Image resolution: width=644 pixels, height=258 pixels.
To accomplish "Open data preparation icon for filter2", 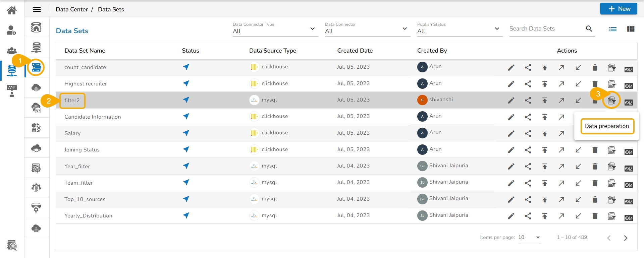I will pyautogui.click(x=611, y=101).
